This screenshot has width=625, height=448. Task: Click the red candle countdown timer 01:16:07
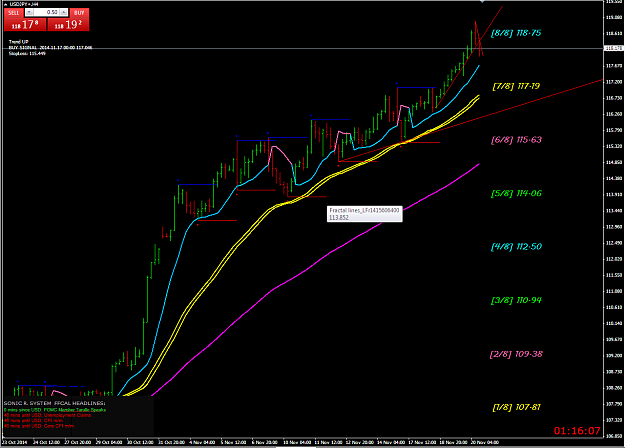pyautogui.click(x=577, y=431)
